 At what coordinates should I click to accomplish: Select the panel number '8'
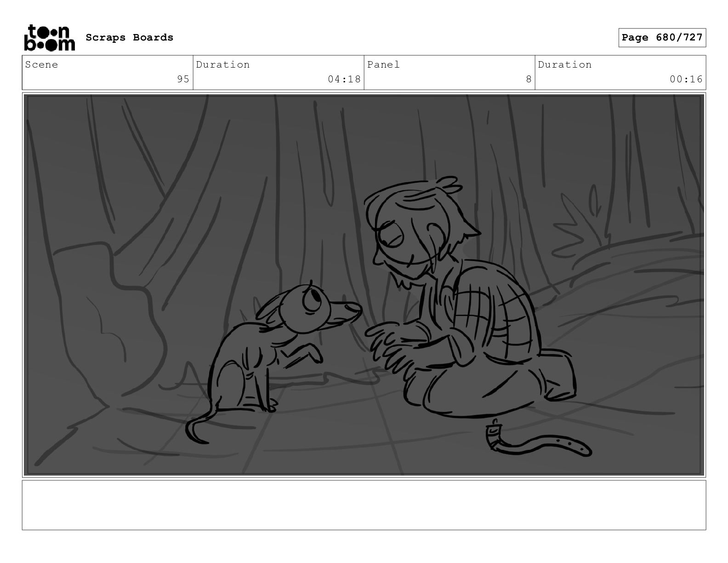coord(529,79)
